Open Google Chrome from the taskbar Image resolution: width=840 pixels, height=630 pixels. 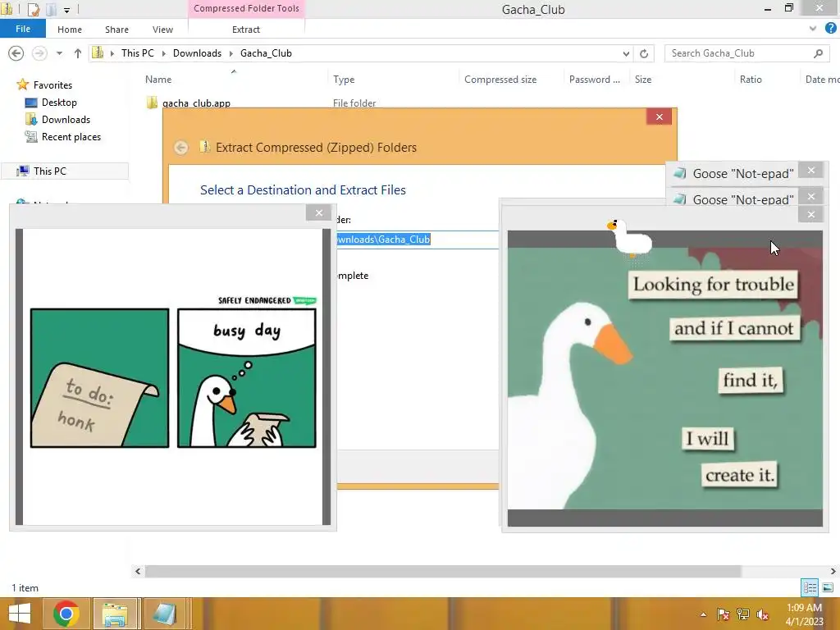click(x=66, y=614)
